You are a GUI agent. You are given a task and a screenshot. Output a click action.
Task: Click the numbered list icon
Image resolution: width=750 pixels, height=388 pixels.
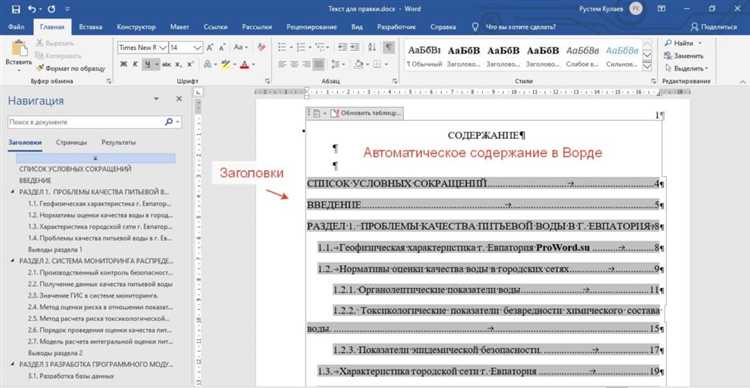tap(300, 47)
